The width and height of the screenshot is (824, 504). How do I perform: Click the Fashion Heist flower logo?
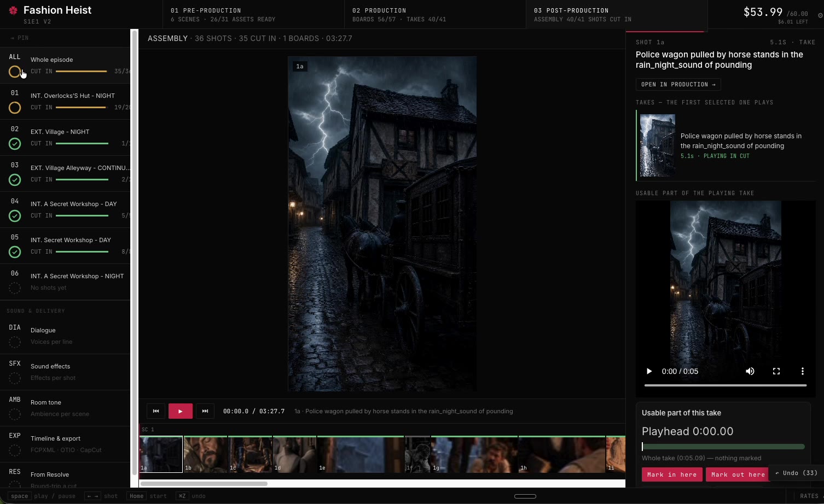pyautogui.click(x=14, y=10)
